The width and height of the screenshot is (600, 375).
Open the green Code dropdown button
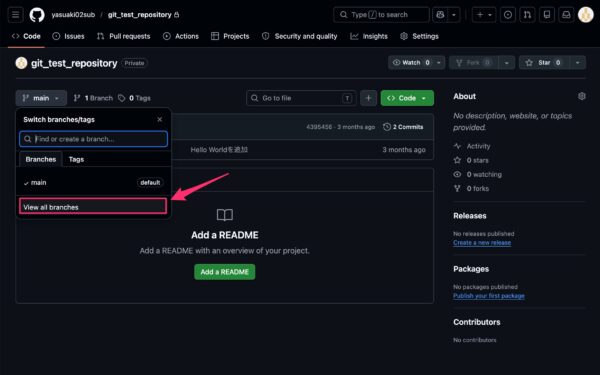[x=407, y=98]
